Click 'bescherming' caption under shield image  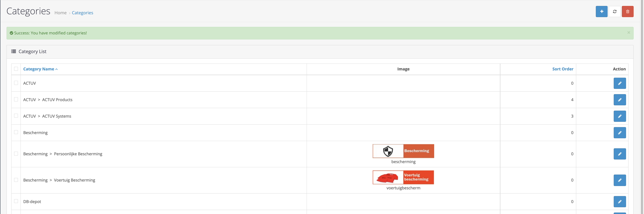[403, 162]
